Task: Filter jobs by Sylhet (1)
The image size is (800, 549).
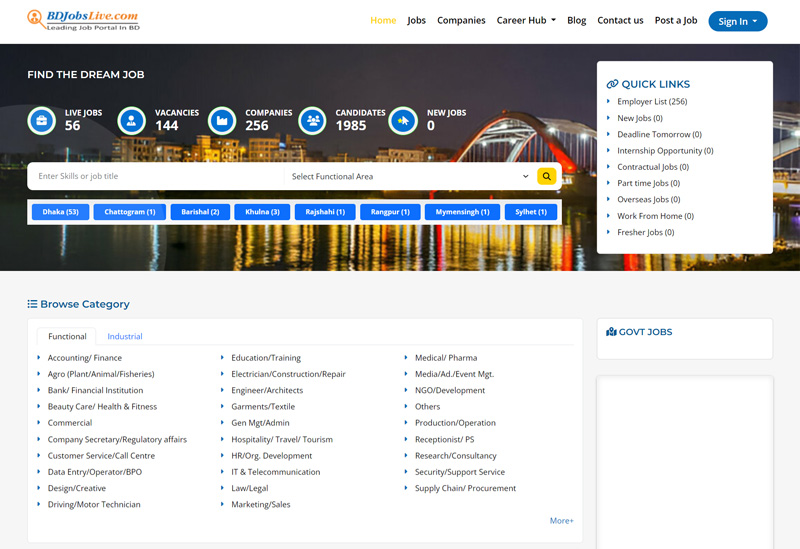Action: (531, 212)
